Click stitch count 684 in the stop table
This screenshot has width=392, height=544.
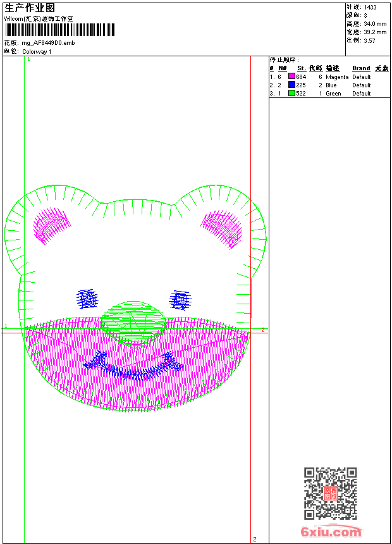click(301, 77)
